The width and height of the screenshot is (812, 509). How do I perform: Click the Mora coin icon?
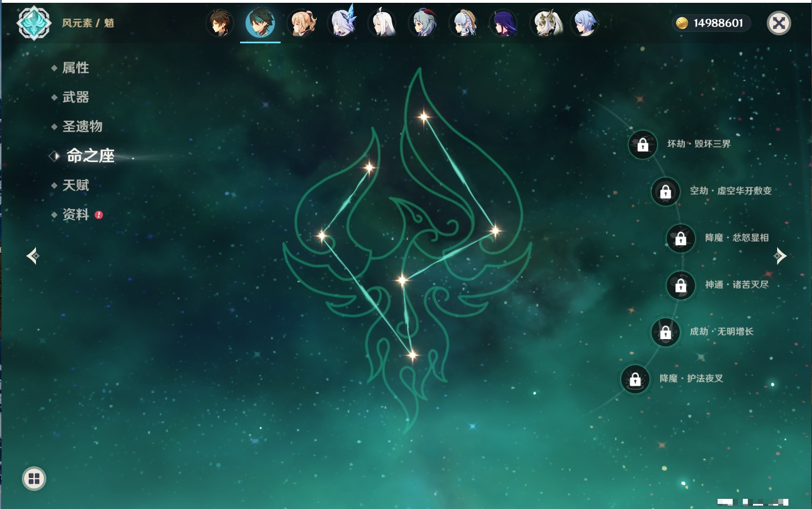point(682,23)
